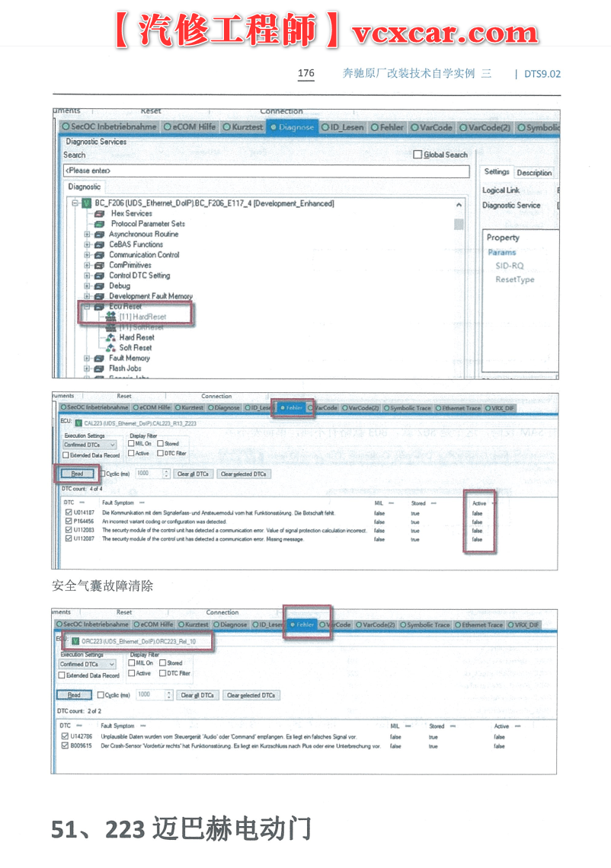
Task: Enable the Global Search checkbox
Action: tap(417, 155)
